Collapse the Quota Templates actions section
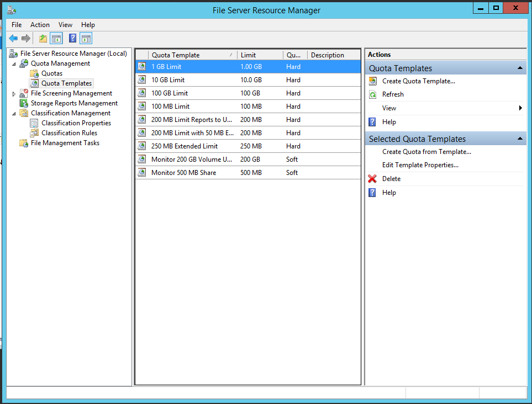 [x=520, y=68]
